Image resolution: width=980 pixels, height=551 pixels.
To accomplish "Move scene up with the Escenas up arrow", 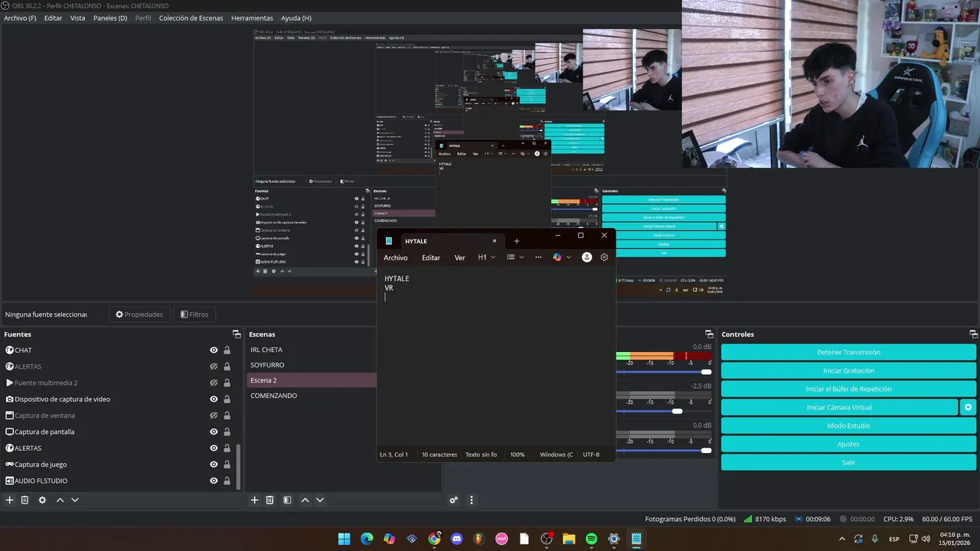I will tap(305, 500).
